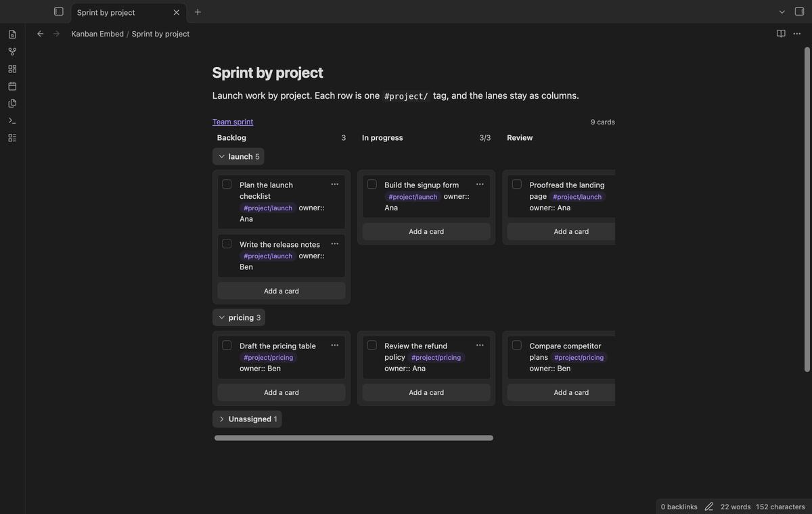
Task: Collapse the pricing row group
Action: point(238,317)
